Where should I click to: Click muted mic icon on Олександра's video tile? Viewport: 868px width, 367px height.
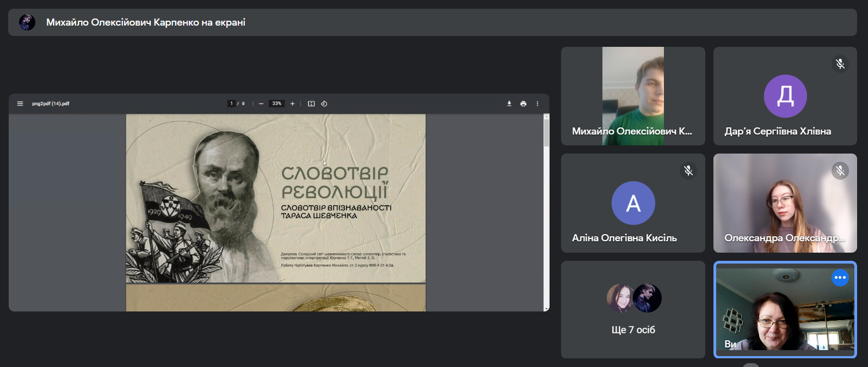840,171
